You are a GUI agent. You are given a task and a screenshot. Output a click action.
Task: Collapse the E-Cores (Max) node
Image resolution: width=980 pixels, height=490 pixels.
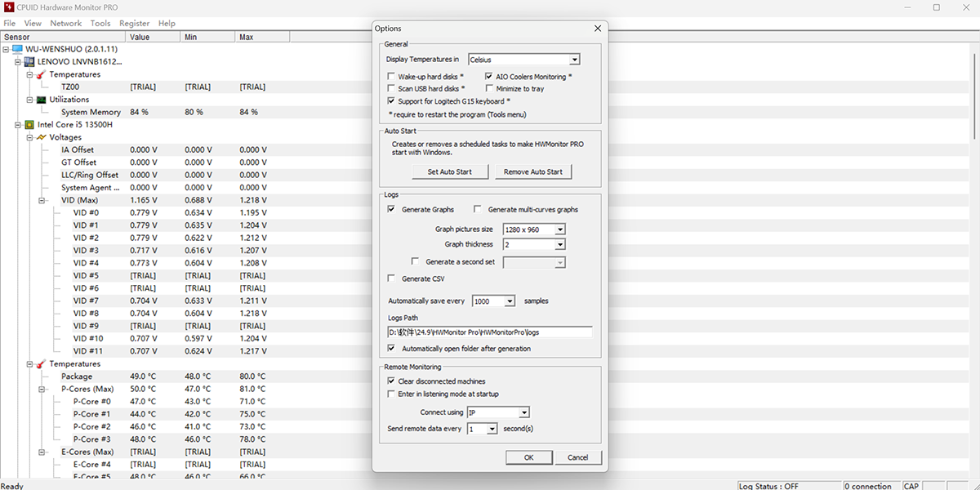click(x=42, y=452)
